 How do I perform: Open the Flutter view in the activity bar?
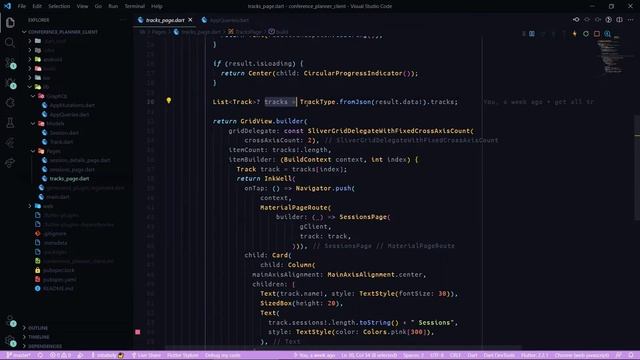click(x=10, y=143)
